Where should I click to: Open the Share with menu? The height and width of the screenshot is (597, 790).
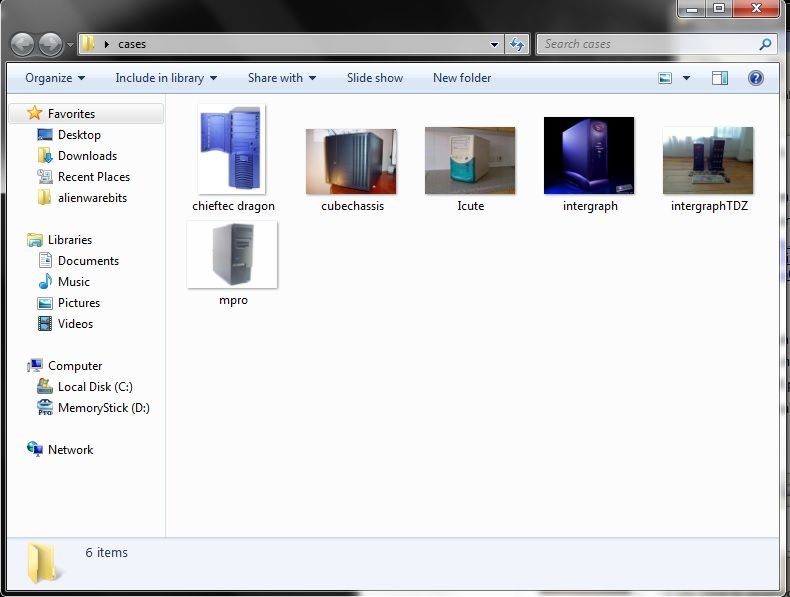[x=282, y=78]
